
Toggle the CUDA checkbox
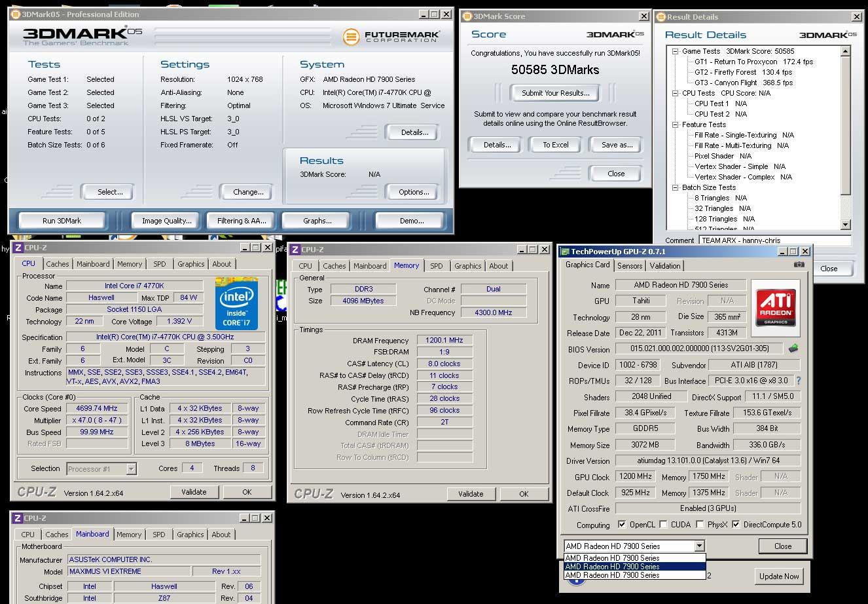click(x=663, y=524)
